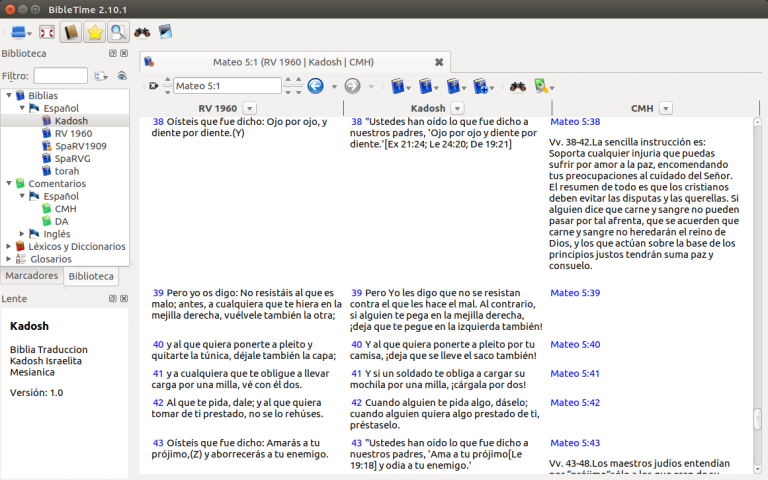
Task: Click scroll-up arrow of text scrollbar
Action: pyautogui.click(x=757, y=122)
